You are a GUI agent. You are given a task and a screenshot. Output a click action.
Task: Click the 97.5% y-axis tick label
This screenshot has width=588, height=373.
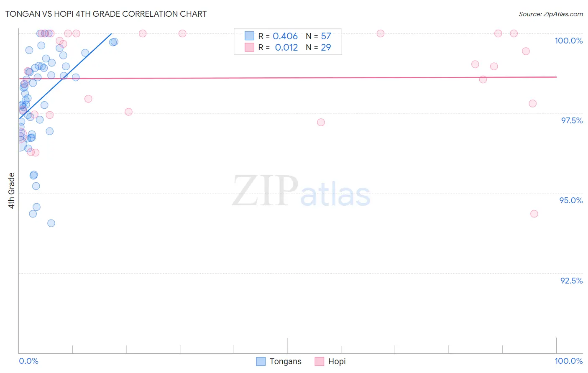[572, 120]
